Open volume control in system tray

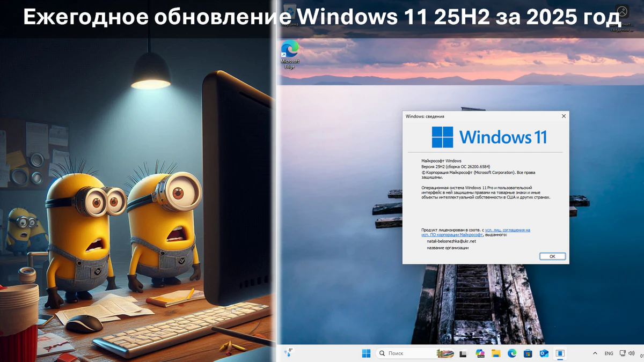(632, 353)
